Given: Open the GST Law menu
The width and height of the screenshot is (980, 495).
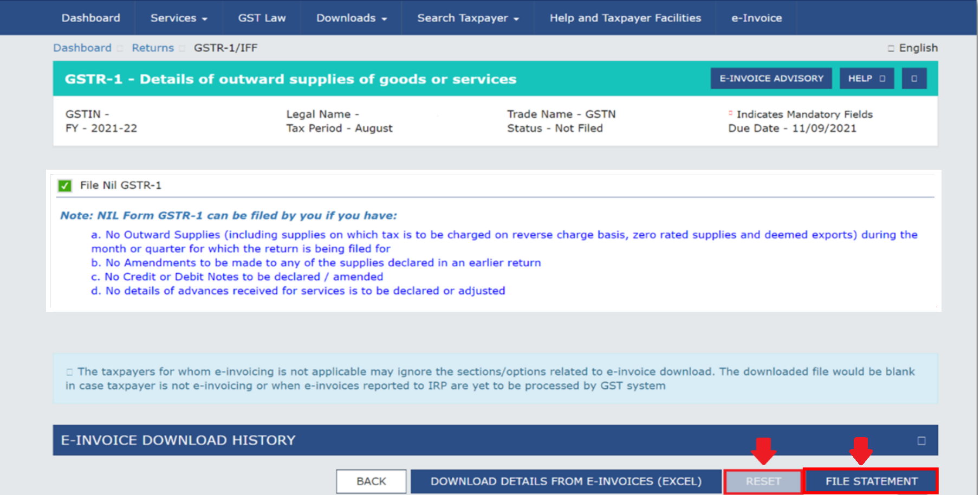Looking at the screenshot, I should [262, 17].
